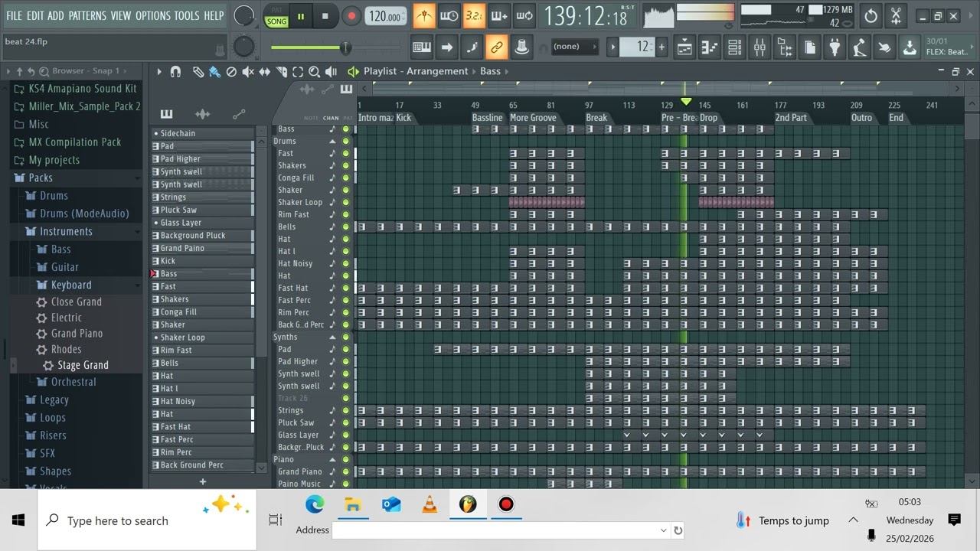The width and height of the screenshot is (980, 551).
Task: Open the HELP menu
Action: (214, 15)
